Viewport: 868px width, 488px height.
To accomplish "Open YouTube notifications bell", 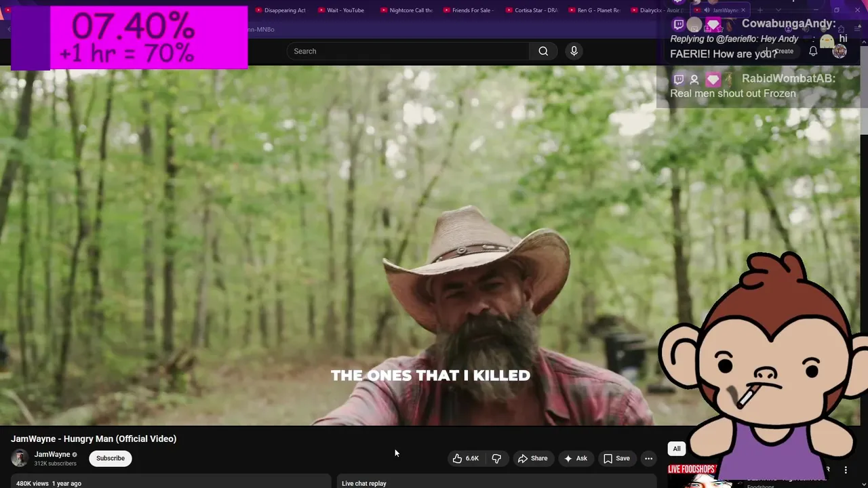I will point(813,51).
